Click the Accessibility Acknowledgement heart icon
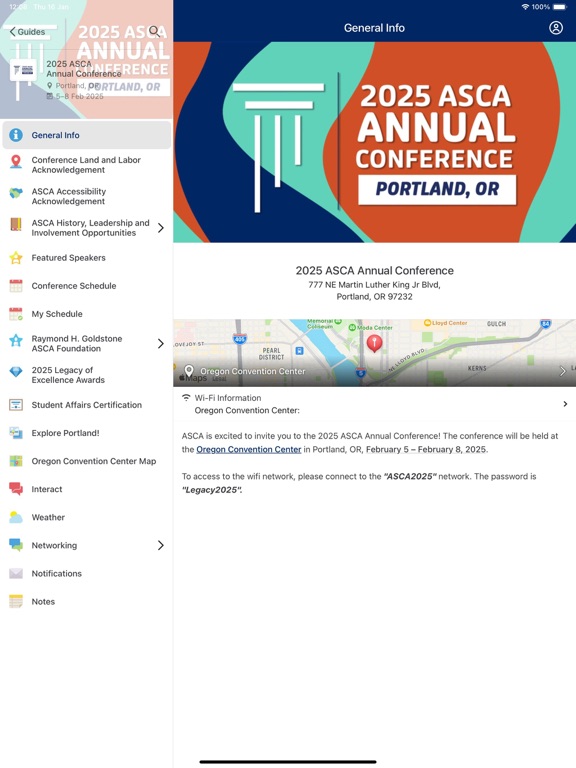The image size is (576, 768). tap(16, 193)
